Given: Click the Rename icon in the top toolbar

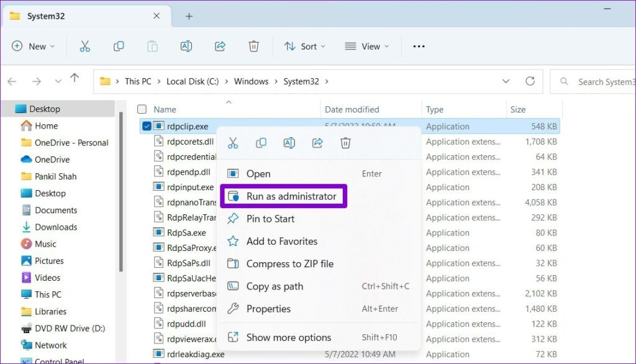Looking at the screenshot, I should pos(186,46).
